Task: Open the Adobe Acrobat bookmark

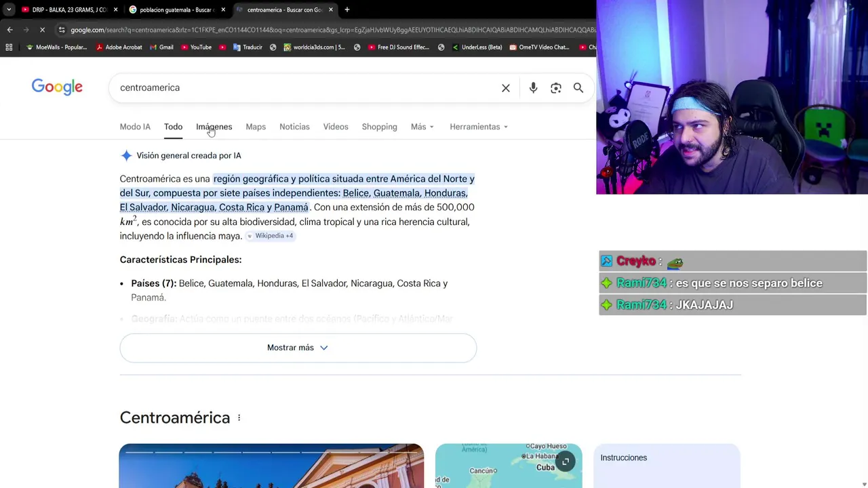Action: [x=119, y=47]
